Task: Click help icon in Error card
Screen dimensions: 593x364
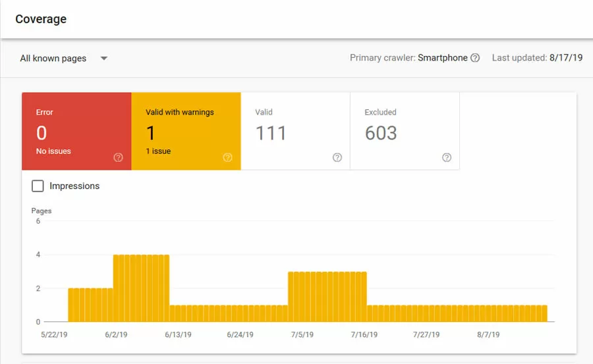Action: click(118, 157)
